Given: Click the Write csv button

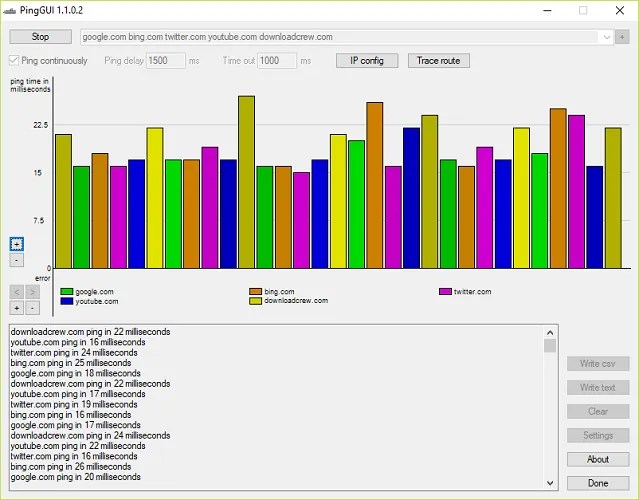Looking at the screenshot, I should tap(598, 363).
